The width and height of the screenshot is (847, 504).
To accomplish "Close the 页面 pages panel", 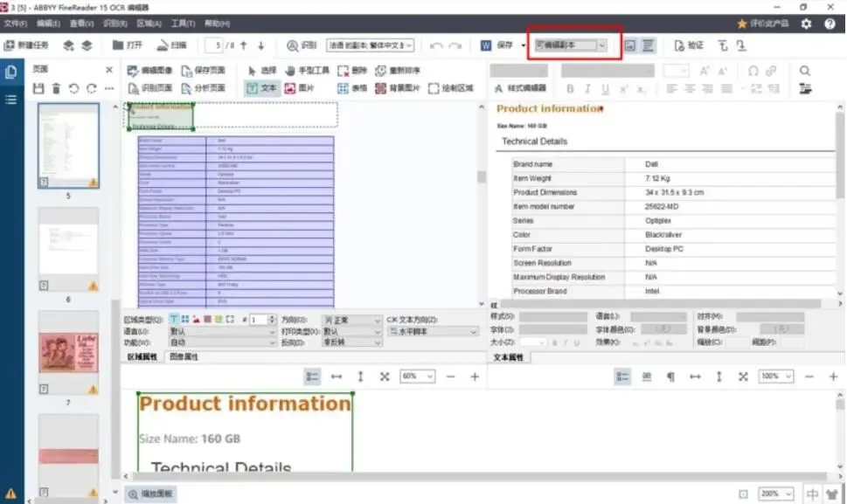I will click(x=109, y=70).
